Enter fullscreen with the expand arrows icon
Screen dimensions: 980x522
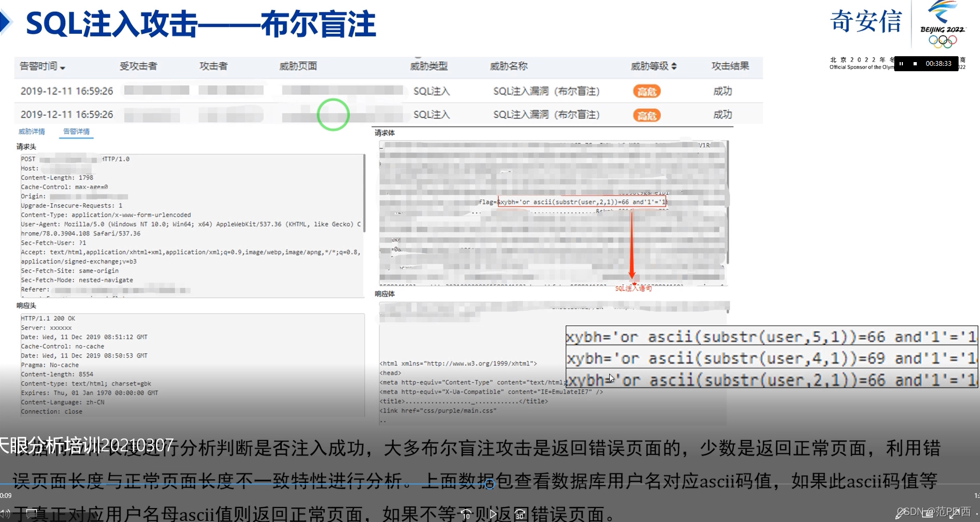pyautogui.click(x=955, y=514)
